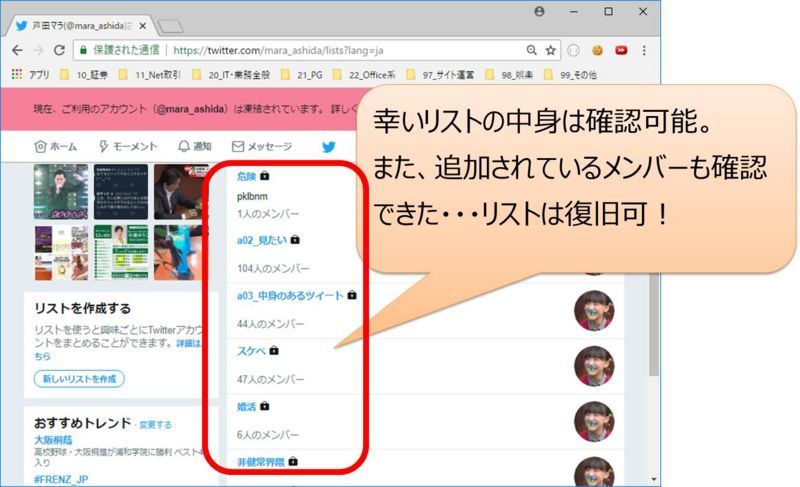Viewport: 800px width, 487px height.
Task: Open the 98_娯楽 bookmark folder
Action: 509,74
